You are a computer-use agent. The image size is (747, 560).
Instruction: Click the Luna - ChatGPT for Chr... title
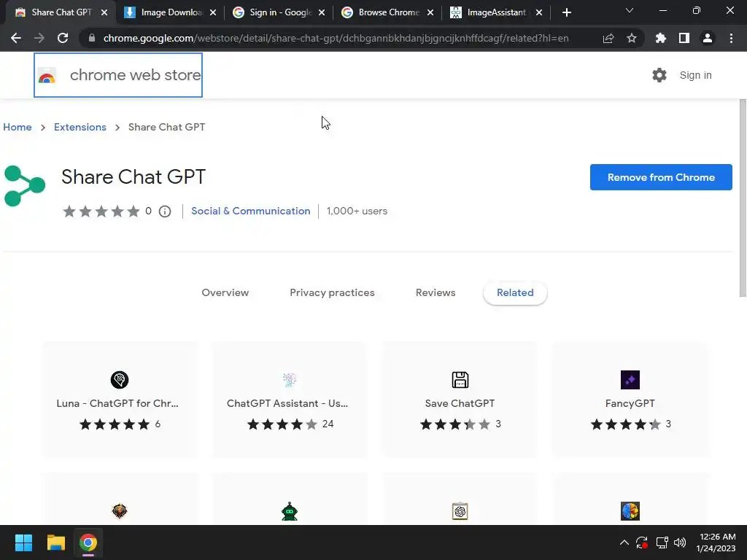117,403
